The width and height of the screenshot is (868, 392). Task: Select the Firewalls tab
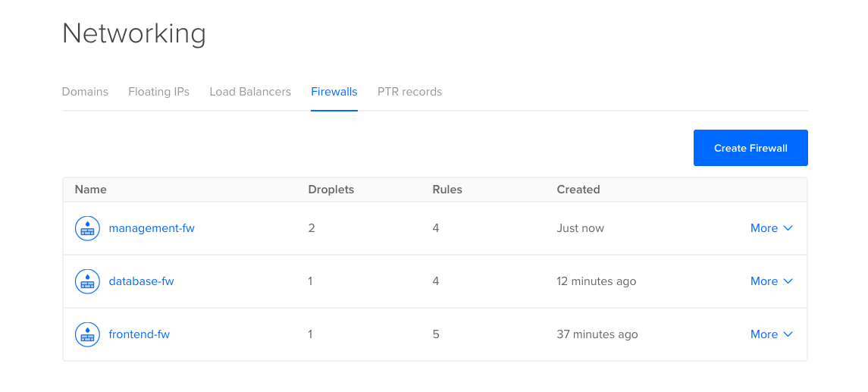(334, 92)
